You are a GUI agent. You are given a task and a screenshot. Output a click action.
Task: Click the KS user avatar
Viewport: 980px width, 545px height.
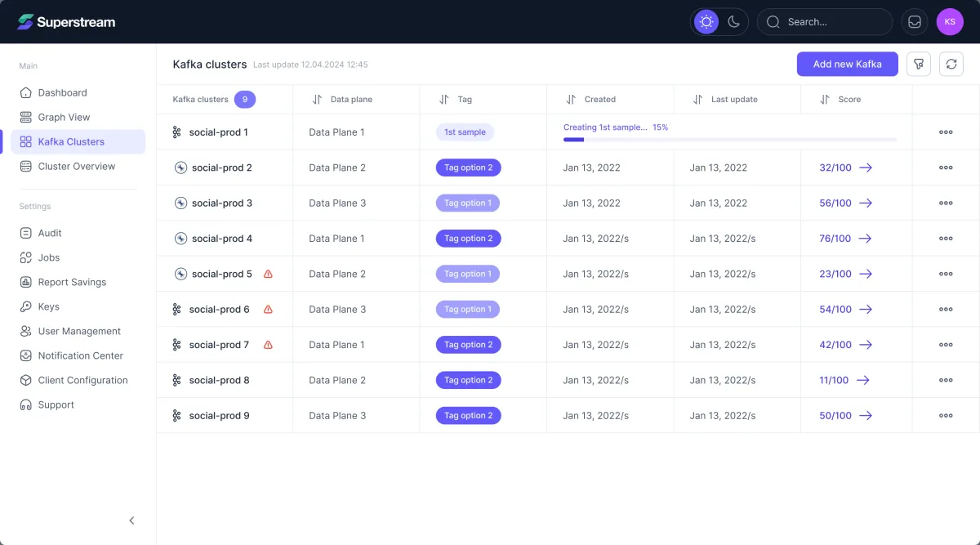(950, 22)
